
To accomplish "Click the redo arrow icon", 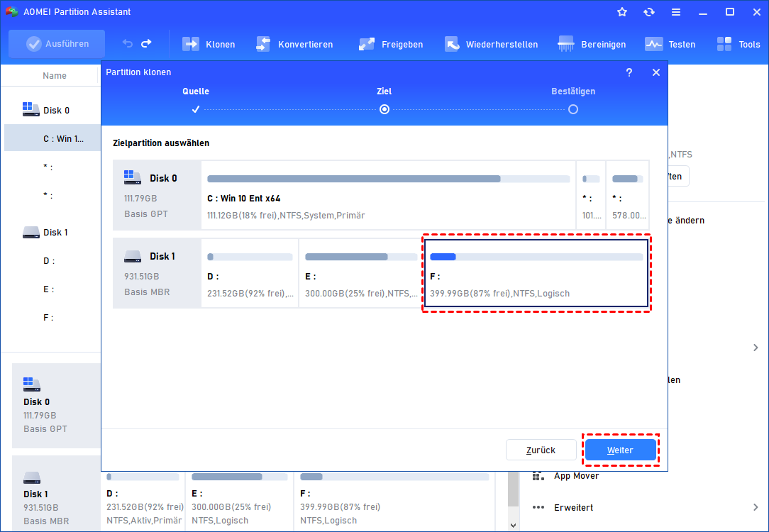I will coord(146,44).
